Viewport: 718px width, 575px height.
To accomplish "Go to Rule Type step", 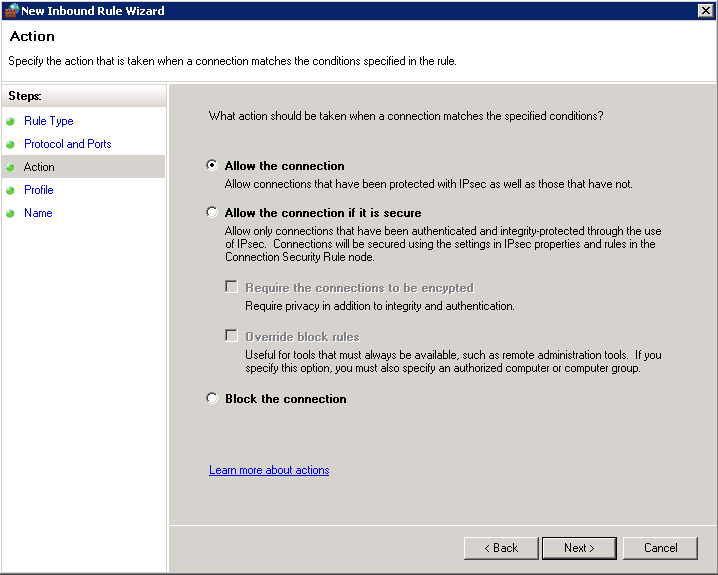I will (48, 121).
